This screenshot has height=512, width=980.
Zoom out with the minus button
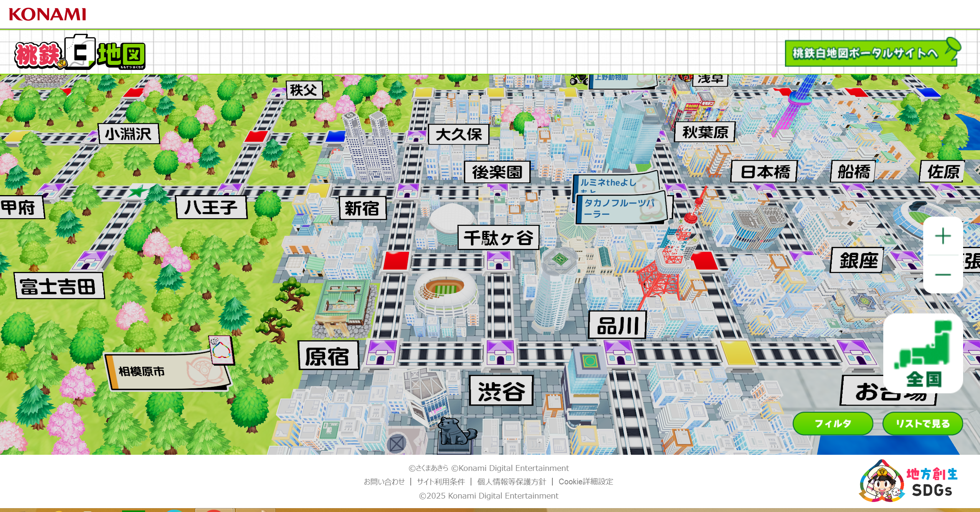click(943, 275)
